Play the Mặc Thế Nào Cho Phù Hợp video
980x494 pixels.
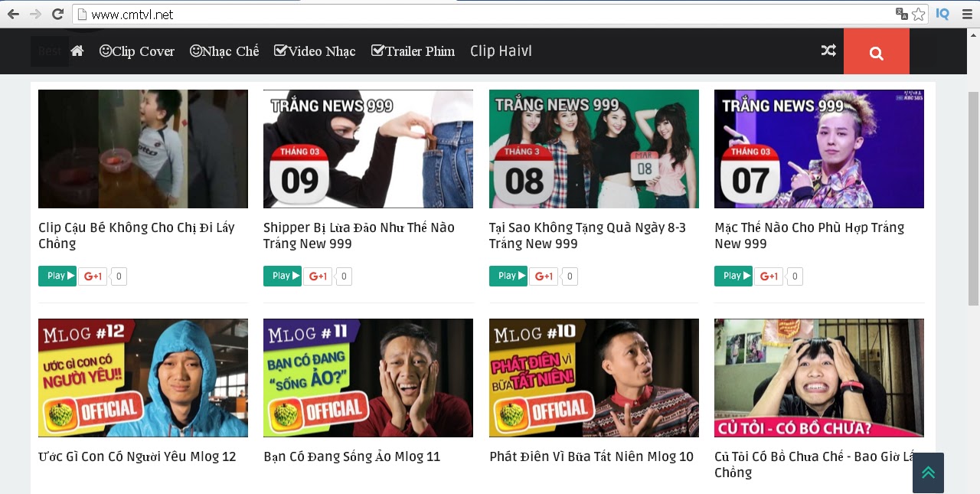pos(733,276)
